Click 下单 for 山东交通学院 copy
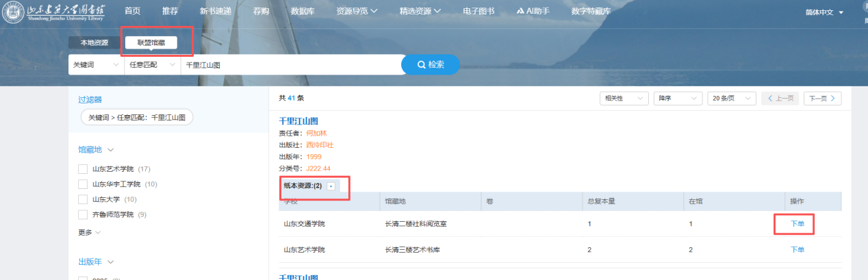The image size is (868, 280). (x=797, y=224)
